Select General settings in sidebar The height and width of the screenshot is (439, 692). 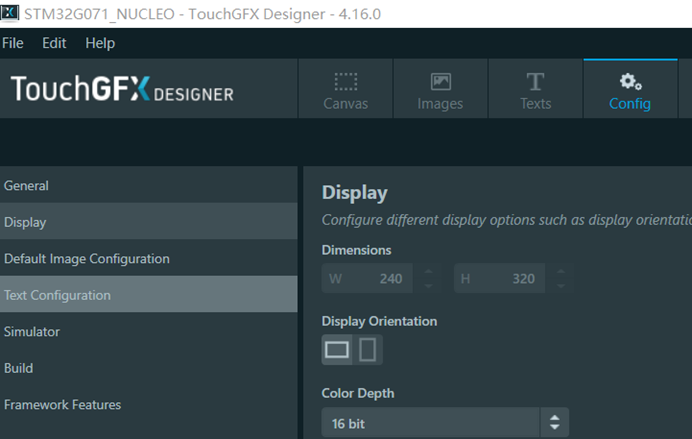pos(27,186)
